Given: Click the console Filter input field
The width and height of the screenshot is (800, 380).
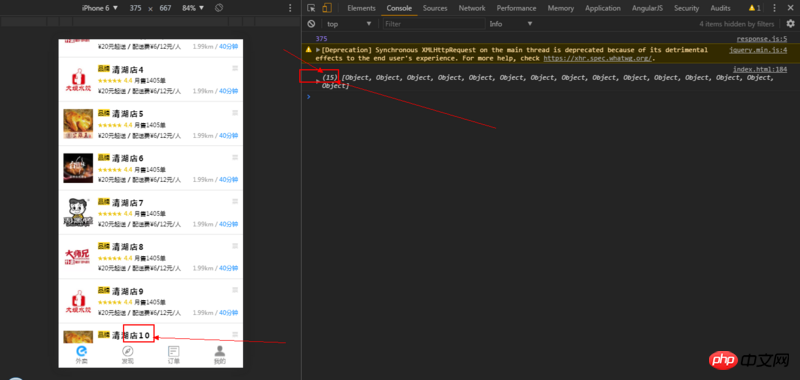Looking at the screenshot, I should tap(434, 24).
